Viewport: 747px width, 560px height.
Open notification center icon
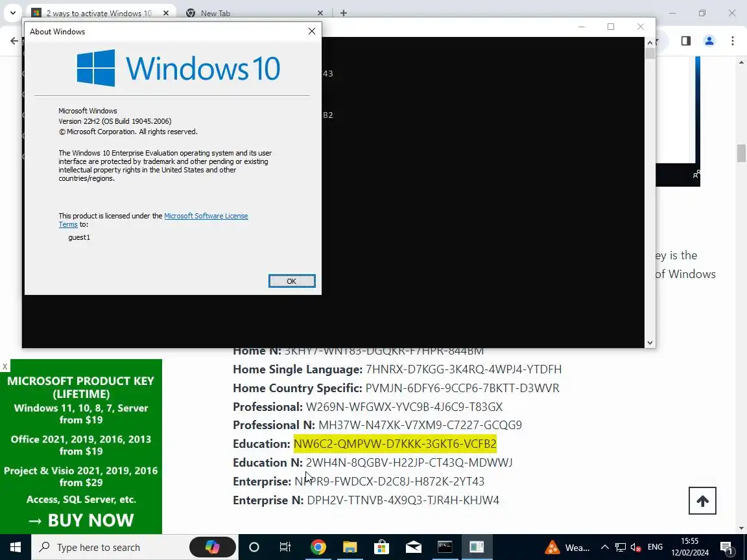coord(726,548)
